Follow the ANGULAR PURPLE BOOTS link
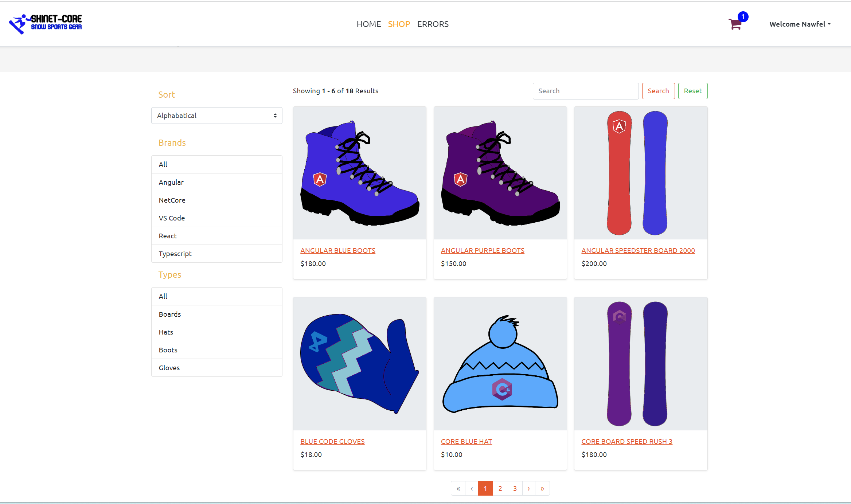 click(483, 250)
